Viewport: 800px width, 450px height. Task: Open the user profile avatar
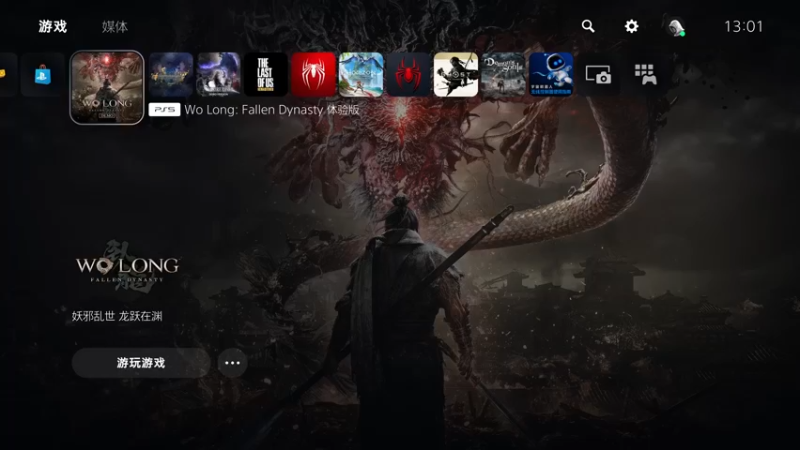tap(676, 27)
